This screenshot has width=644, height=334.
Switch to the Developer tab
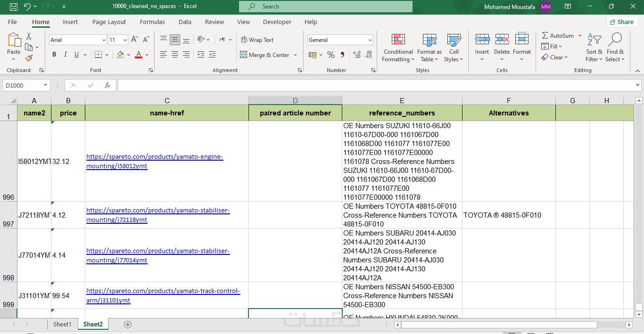pos(277,22)
